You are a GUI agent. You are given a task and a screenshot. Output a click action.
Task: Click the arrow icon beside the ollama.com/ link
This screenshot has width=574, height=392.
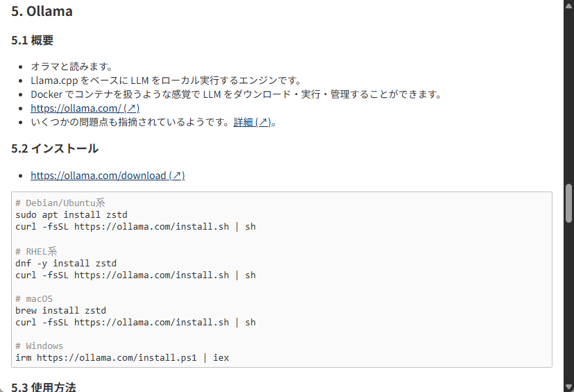point(132,108)
